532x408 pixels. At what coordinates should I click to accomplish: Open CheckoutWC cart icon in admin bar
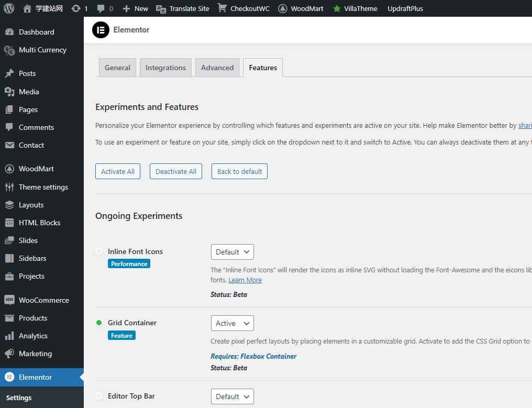(x=223, y=8)
